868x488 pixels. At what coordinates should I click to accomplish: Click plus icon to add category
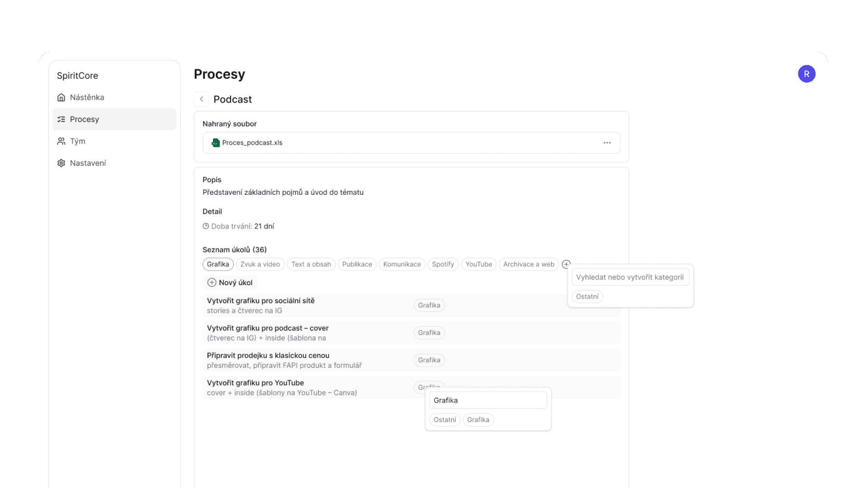pyautogui.click(x=566, y=264)
